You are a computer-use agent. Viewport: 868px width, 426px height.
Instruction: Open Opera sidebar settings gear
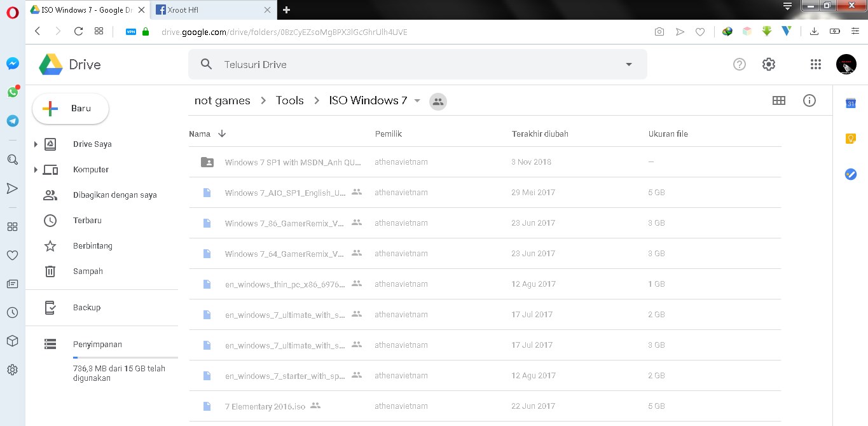click(x=12, y=369)
